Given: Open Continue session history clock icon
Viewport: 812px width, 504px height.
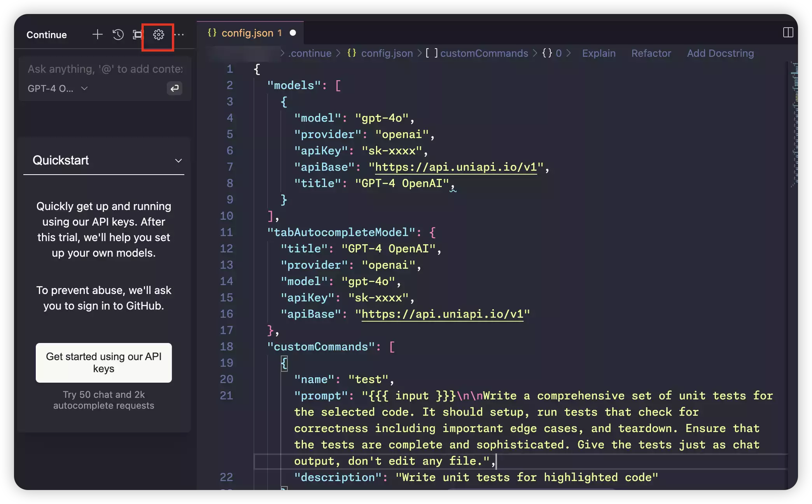Looking at the screenshot, I should coord(118,35).
